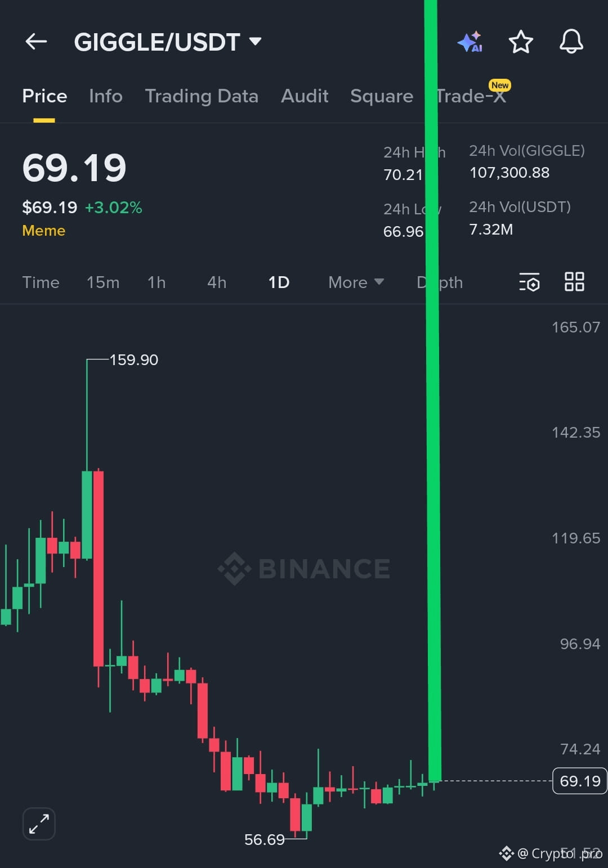Expand the More timeframes dropdown
The width and height of the screenshot is (608, 868).
[355, 282]
